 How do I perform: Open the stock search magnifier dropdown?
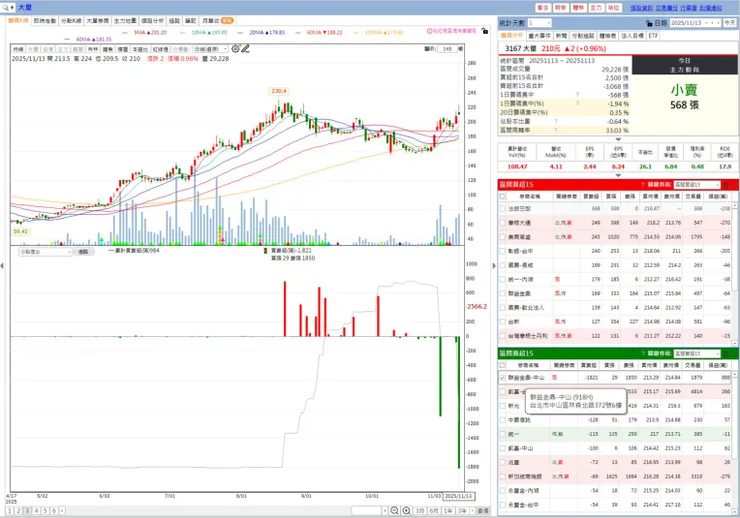tap(8, 8)
